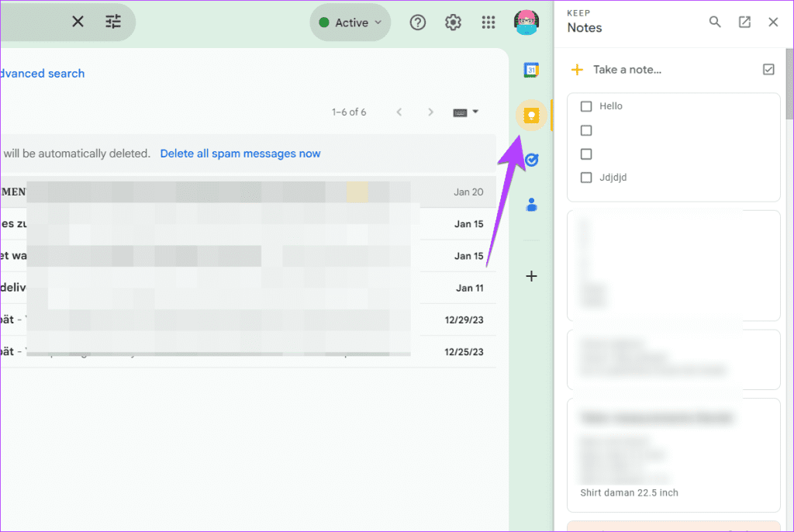This screenshot has height=532, width=794.
Task: Expand the Active status dropdown
Action: (350, 22)
